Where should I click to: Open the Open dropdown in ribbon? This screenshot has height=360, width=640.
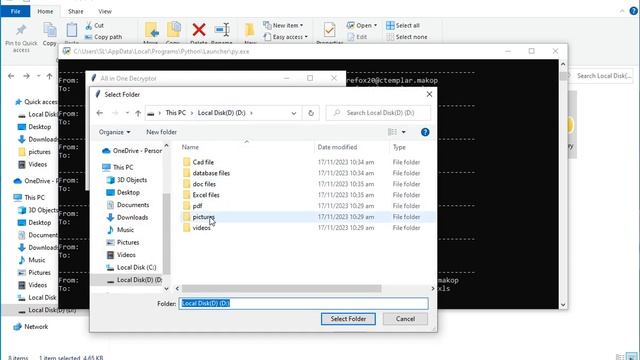(x=362, y=25)
